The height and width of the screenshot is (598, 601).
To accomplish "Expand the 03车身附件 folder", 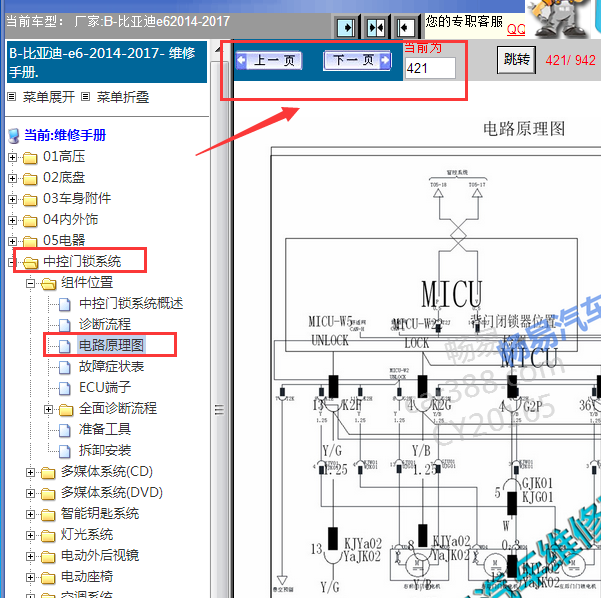I will tap(12, 199).
